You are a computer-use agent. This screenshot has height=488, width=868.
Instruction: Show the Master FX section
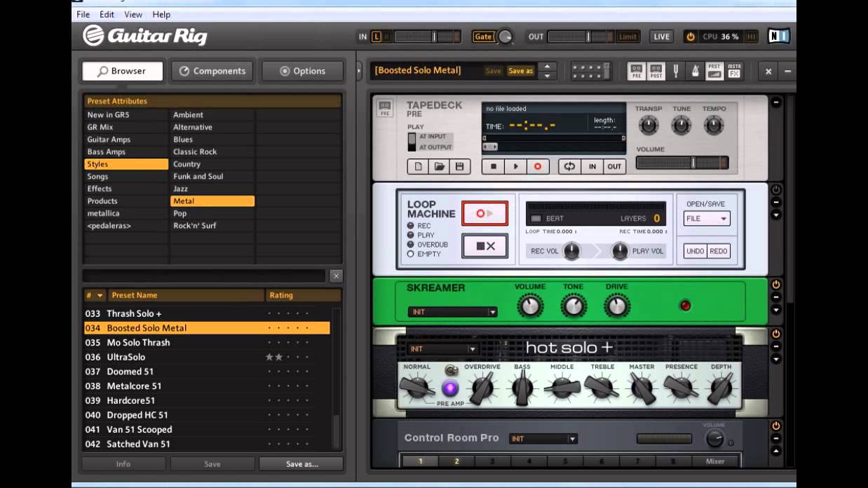[x=734, y=71]
